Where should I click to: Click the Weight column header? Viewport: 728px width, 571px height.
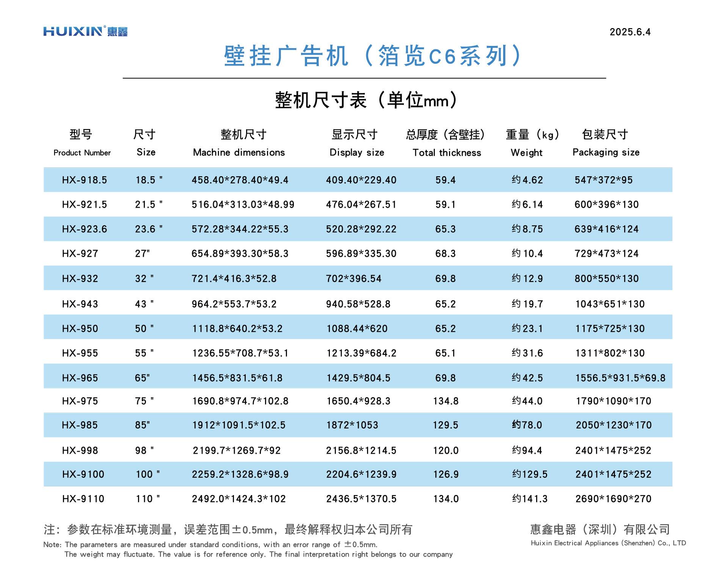pyautogui.click(x=526, y=153)
